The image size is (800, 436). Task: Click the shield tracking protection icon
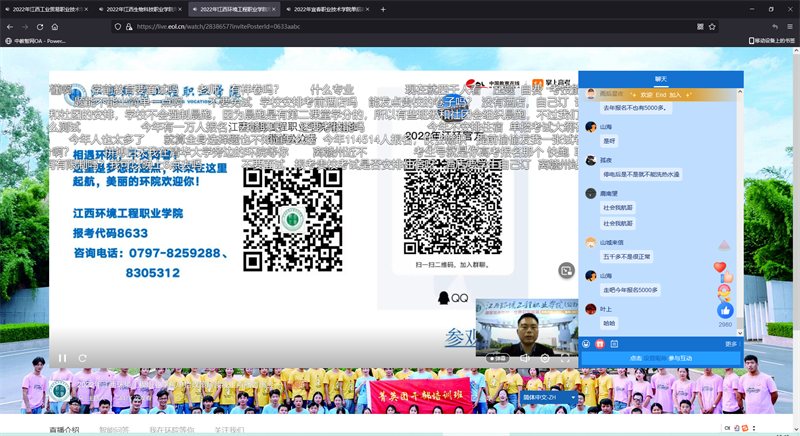(x=118, y=27)
